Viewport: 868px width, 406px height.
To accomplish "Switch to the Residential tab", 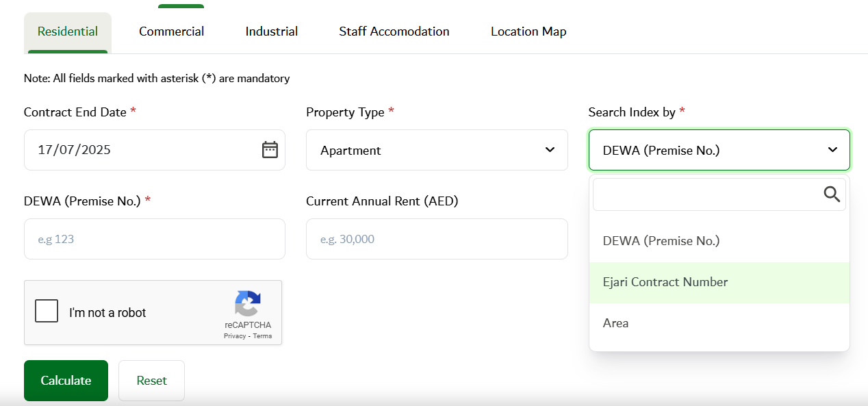I will pos(68,31).
